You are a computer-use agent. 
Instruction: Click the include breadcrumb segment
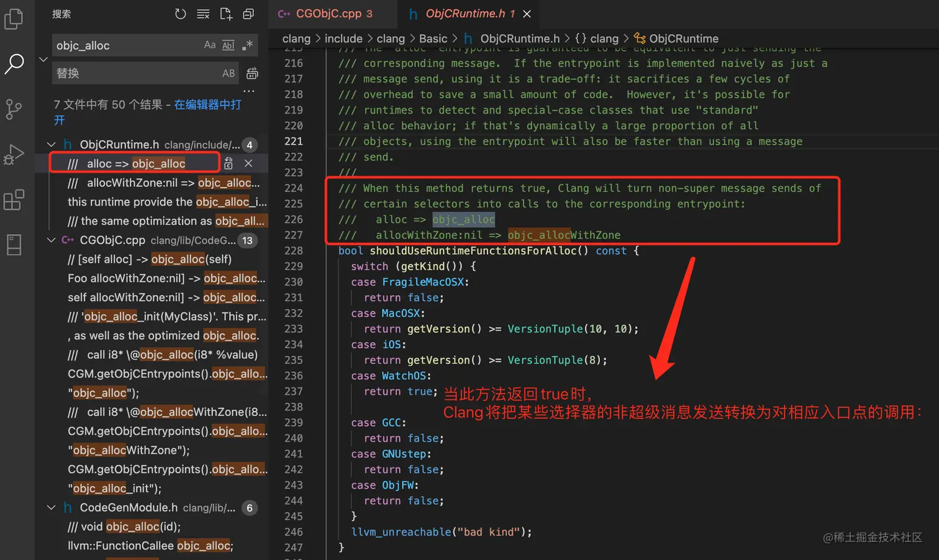343,38
